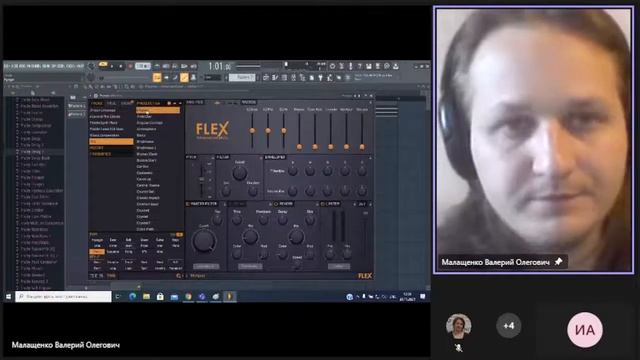Open Google Chrome from taskbar

click(x=188, y=297)
